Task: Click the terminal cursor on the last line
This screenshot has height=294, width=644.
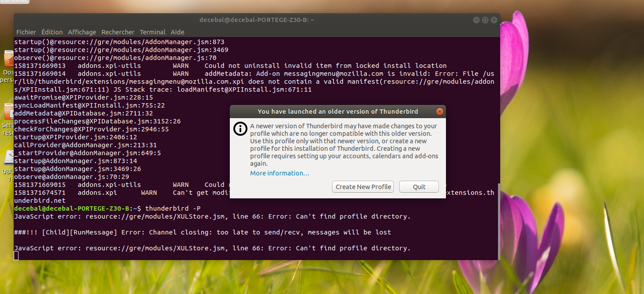Action: point(16,256)
